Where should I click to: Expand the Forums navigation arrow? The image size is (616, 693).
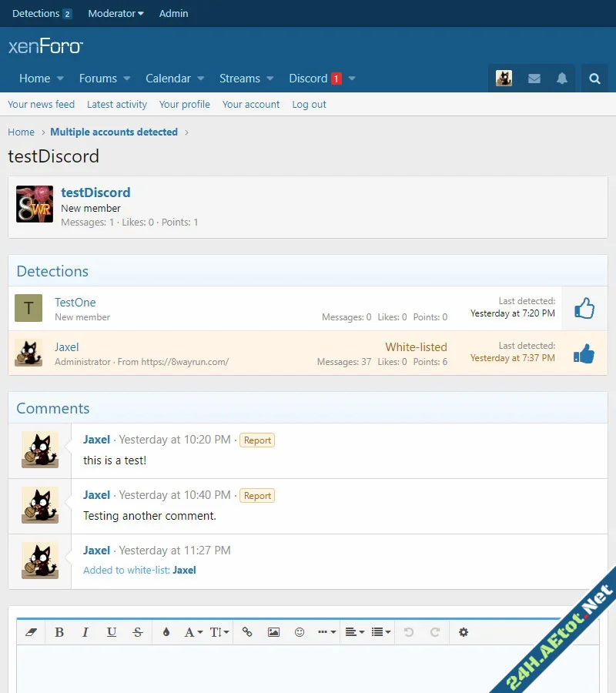127,79
